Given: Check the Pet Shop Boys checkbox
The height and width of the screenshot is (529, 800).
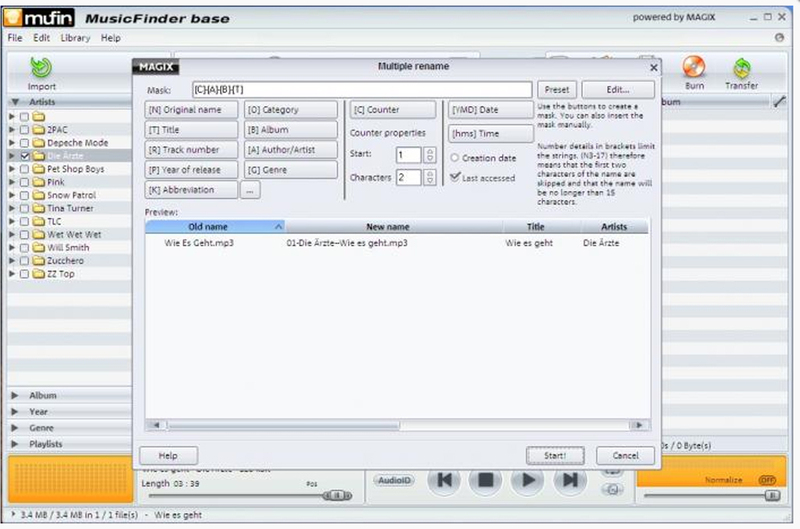Looking at the screenshot, I should [x=24, y=169].
